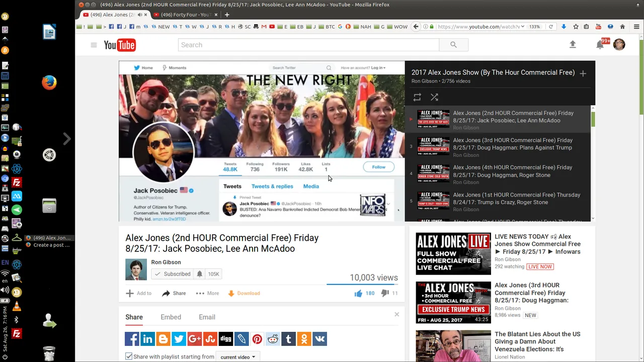Click the Download button below the video
644x362 pixels.
[244, 293]
